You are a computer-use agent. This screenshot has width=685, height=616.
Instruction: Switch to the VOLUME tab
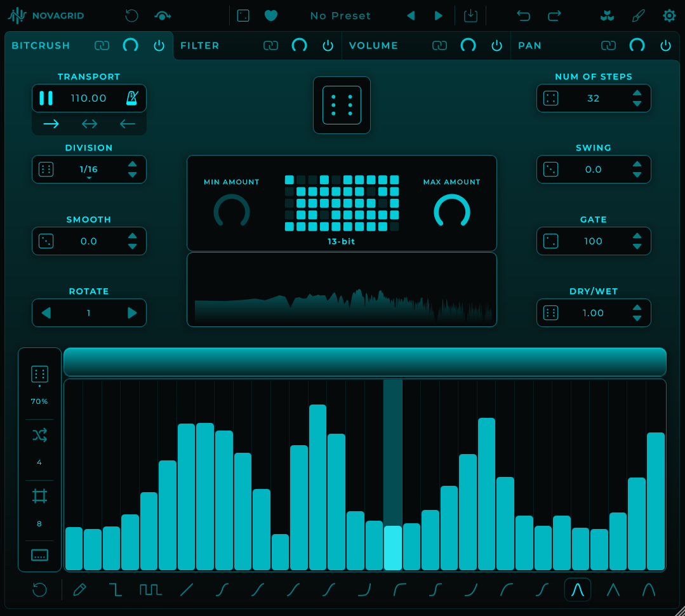[373, 46]
